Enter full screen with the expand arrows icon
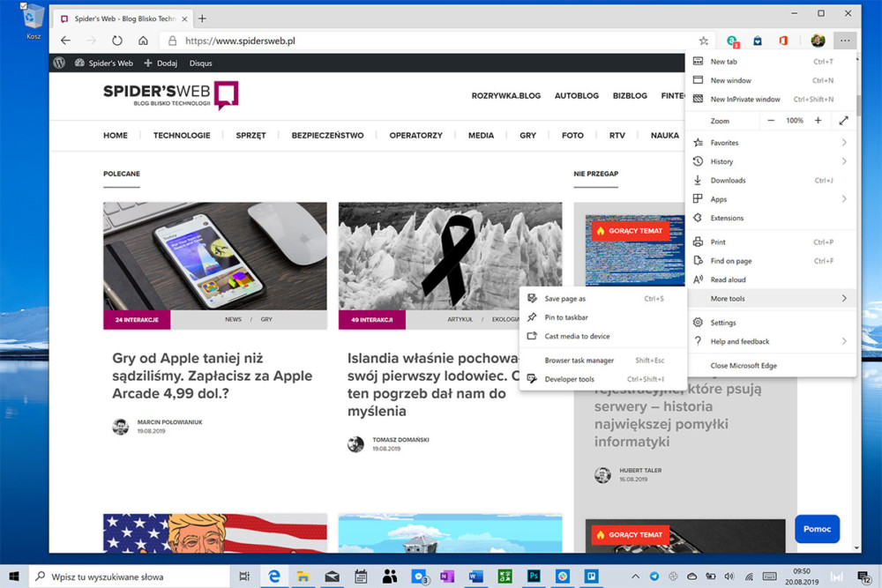The image size is (882, 588). (x=843, y=120)
